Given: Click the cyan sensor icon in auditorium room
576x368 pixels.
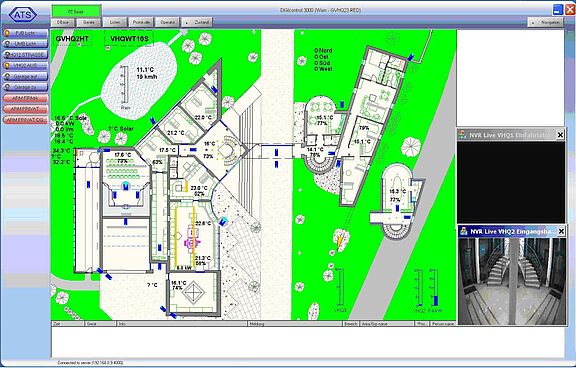Looking at the screenshot, I should coord(126,186).
